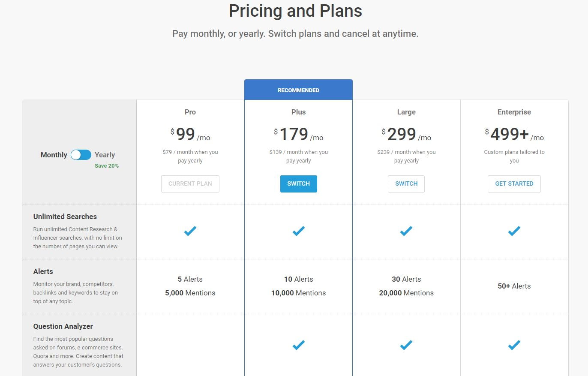Click the Save 20% label
Image resolution: width=588 pixels, height=376 pixels.
(107, 165)
